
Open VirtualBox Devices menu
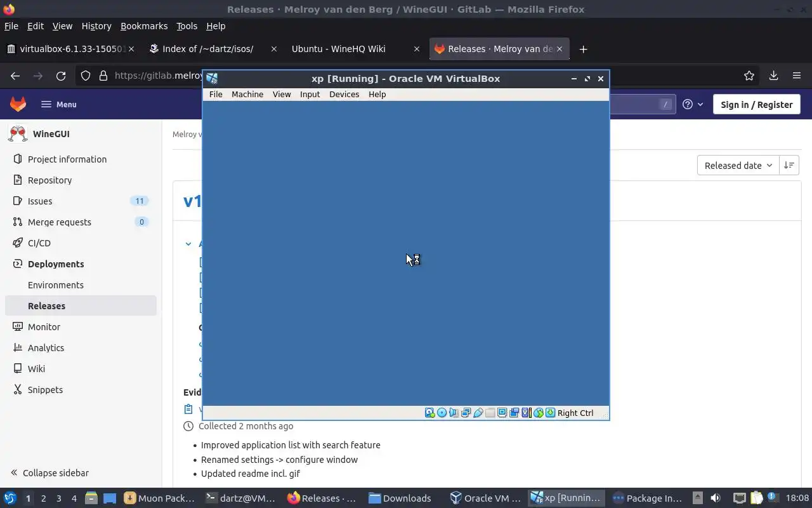coord(344,94)
